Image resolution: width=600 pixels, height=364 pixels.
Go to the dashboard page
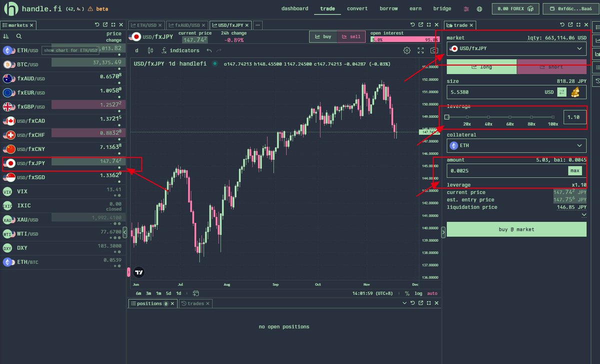point(295,8)
